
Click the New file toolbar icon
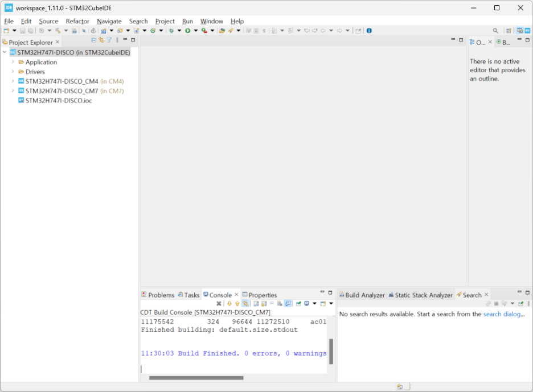pos(6,31)
